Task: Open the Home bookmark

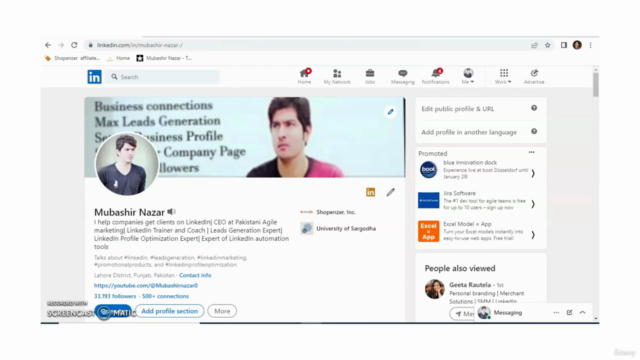Action: tap(118, 58)
